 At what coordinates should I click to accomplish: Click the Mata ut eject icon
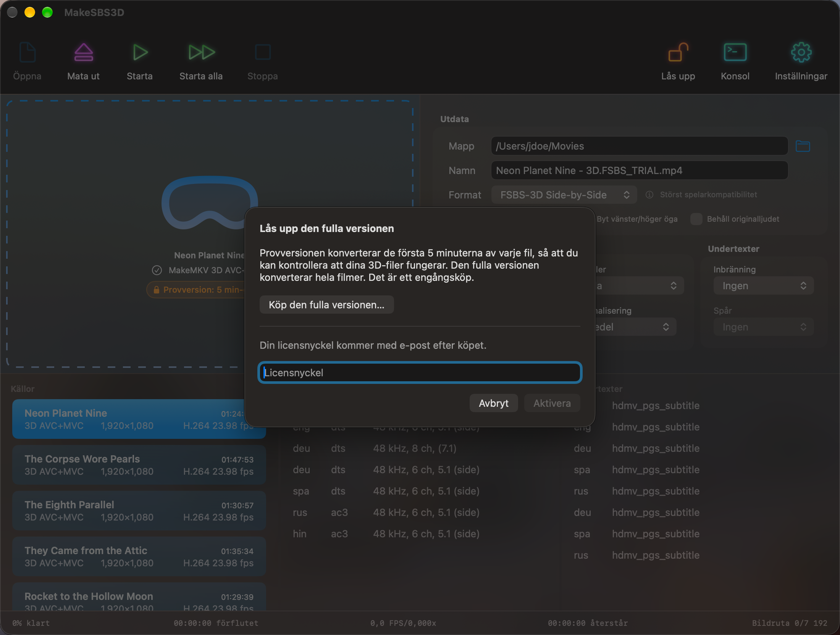tap(83, 52)
